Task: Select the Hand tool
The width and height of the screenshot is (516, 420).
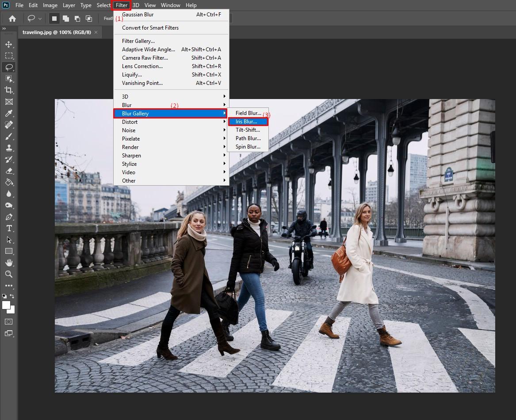Action: [8, 263]
